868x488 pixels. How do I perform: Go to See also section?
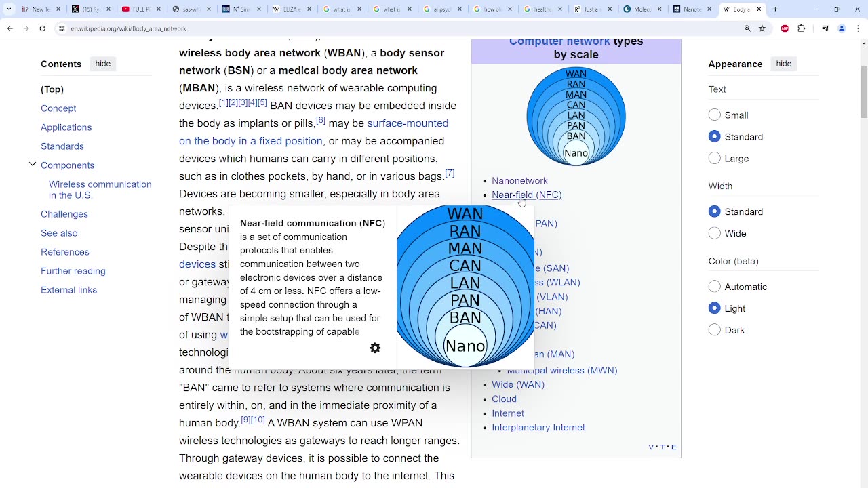(59, 233)
